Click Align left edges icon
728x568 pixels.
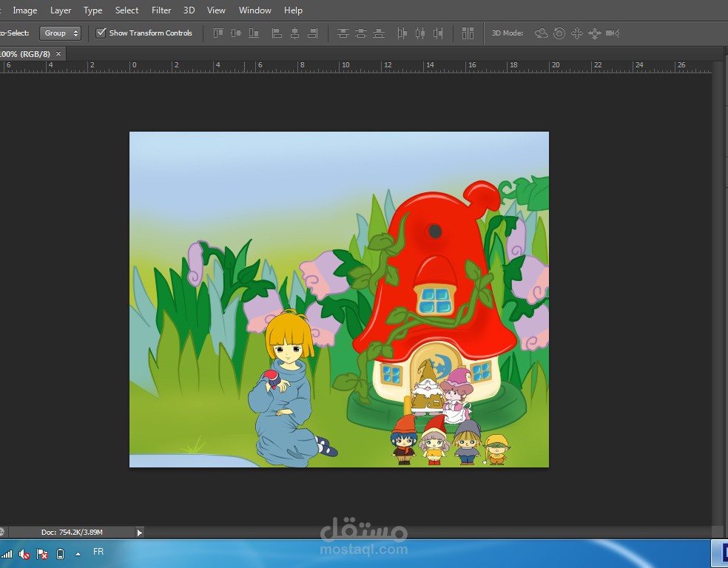[277, 33]
